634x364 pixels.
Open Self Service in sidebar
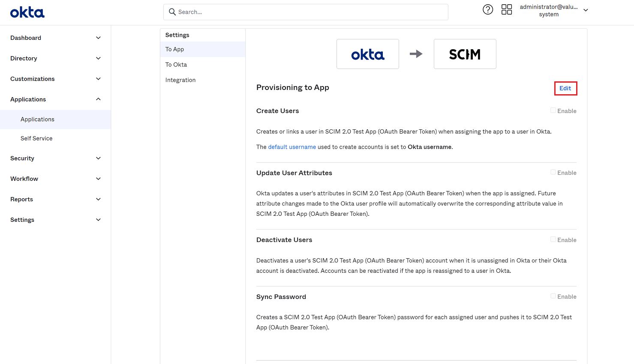pyautogui.click(x=36, y=138)
